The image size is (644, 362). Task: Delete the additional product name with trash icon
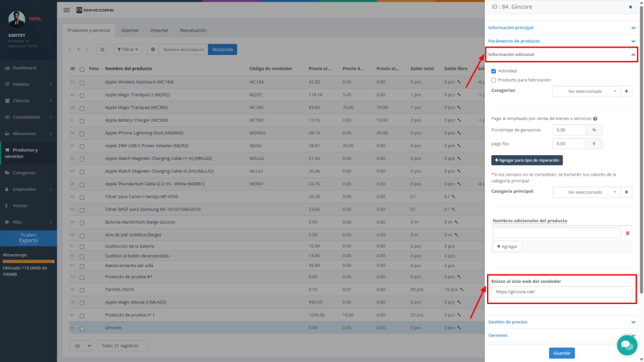628,233
